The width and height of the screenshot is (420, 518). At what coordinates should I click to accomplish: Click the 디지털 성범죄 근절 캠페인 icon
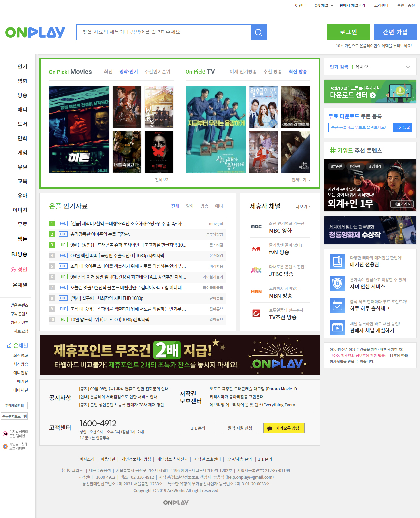tap(5, 434)
